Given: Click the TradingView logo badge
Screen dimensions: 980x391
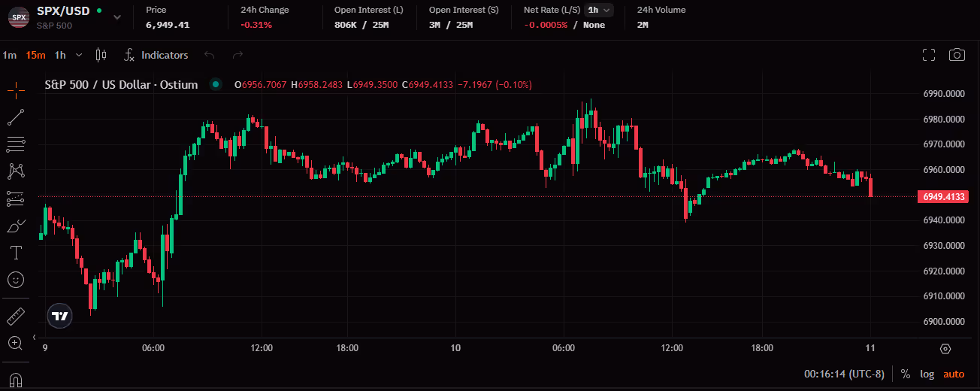Looking at the screenshot, I should (x=59, y=316).
